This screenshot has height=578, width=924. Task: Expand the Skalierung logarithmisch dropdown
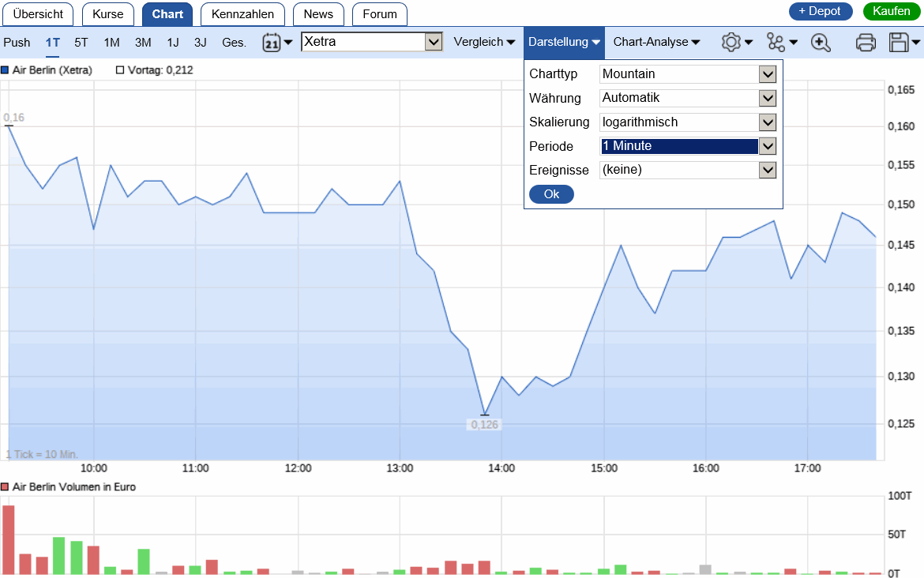coord(767,122)
